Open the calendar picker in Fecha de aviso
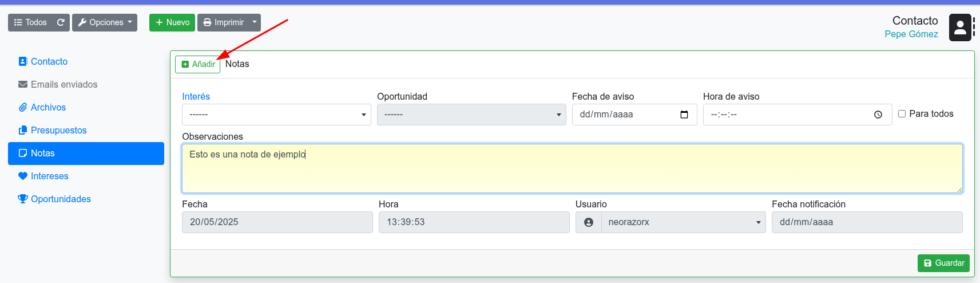The image size is (980, 283). 684,115
